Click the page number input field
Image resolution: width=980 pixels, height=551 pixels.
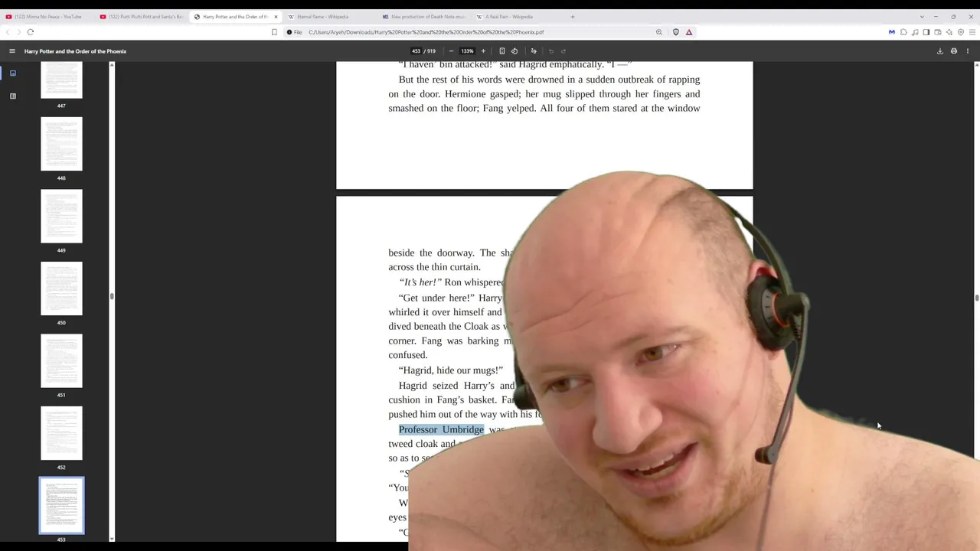[416, 51]
